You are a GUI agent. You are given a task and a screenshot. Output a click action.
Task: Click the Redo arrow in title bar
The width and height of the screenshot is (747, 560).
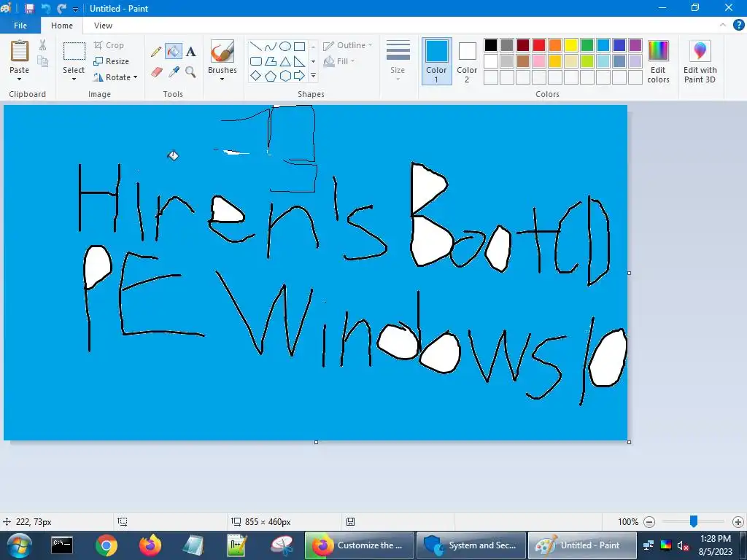tap(61, 9)
